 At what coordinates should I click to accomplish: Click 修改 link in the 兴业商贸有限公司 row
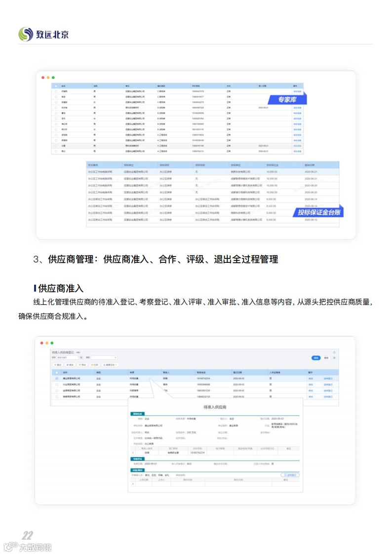pos(311,384)
